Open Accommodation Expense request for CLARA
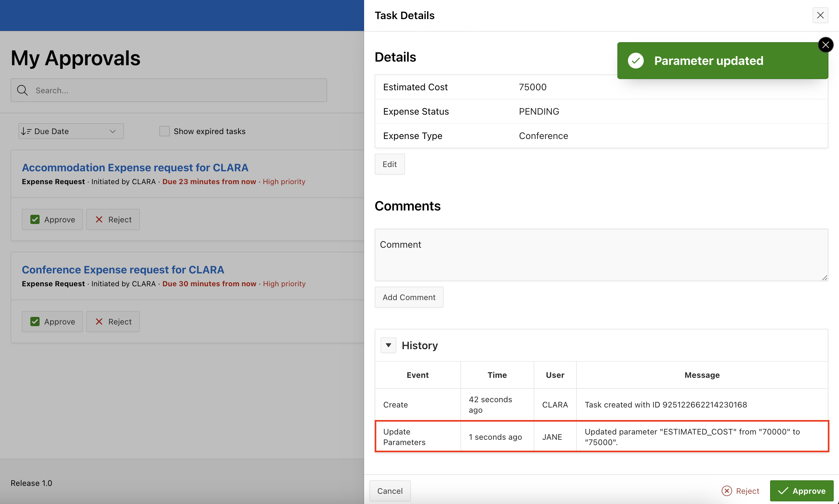The image size is (839, 504). [135, 167]
